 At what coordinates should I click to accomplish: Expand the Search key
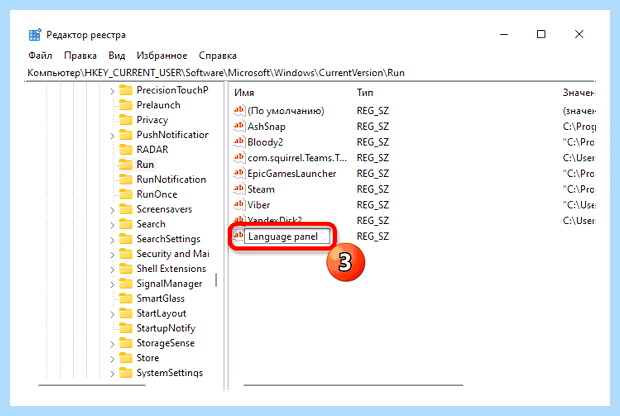coord(112,225)
